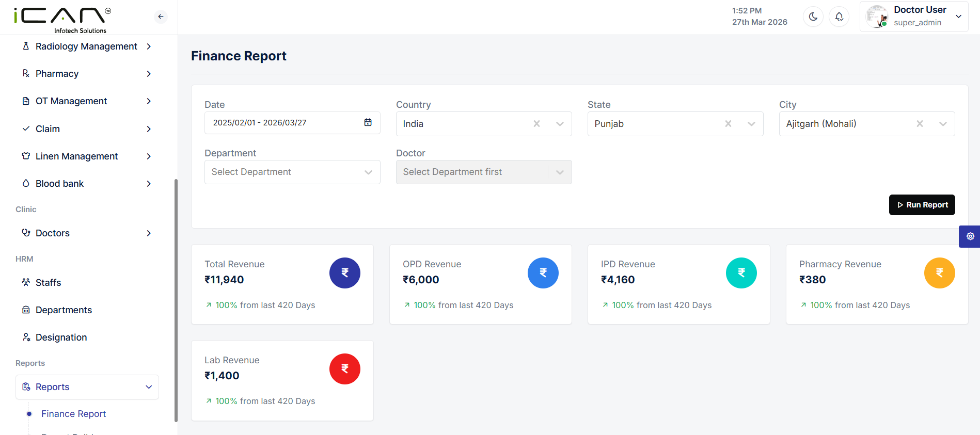The width and height of the screenshot is (980, 435).
Task: Click the calendar icon in Date field
Action: [x=368, y=122]
